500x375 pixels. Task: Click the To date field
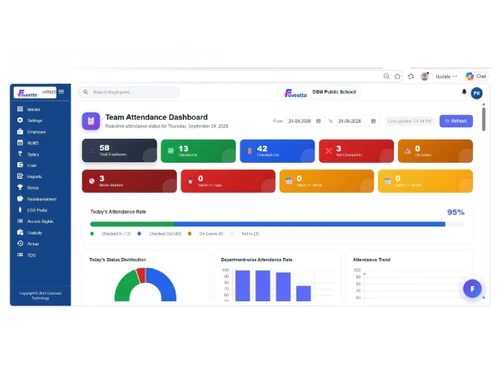click(357, 121)
